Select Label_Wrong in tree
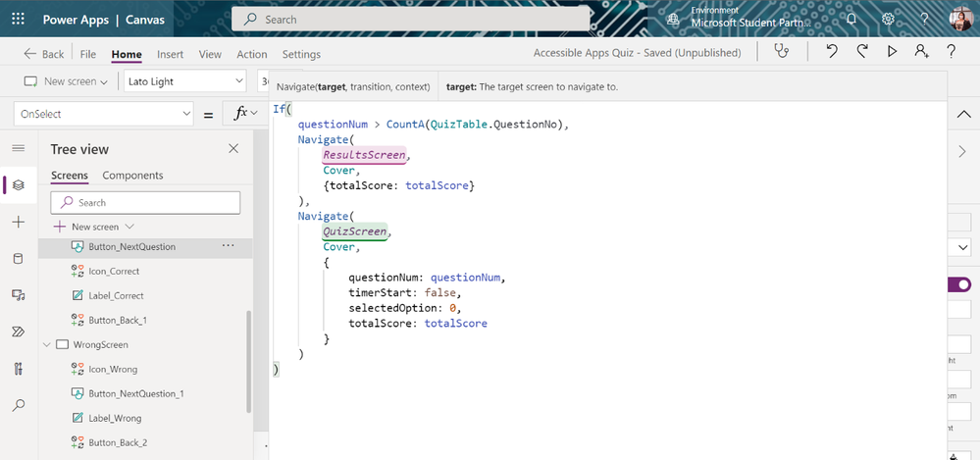 click(115, 418)
